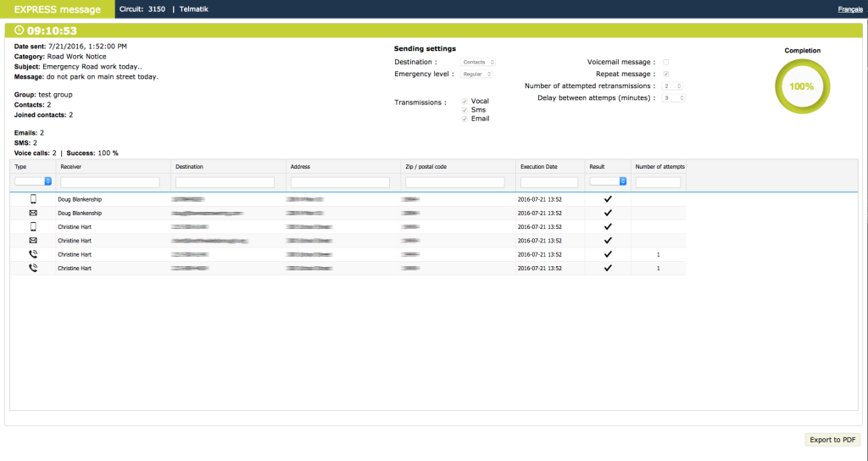
Task: Click the success checkmark in Christine Hart's SMS row
Action: click(608, 227)
